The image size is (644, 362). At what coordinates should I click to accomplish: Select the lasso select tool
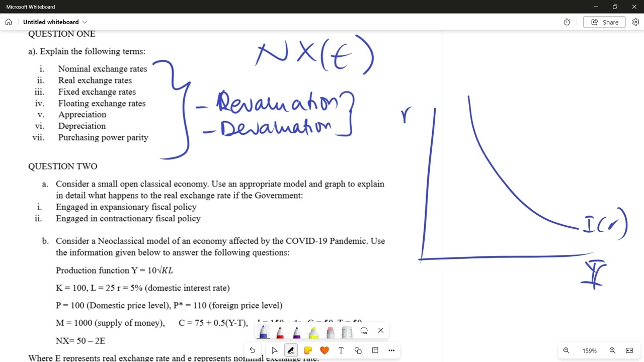pyautogui.click(x=364, y=330)
